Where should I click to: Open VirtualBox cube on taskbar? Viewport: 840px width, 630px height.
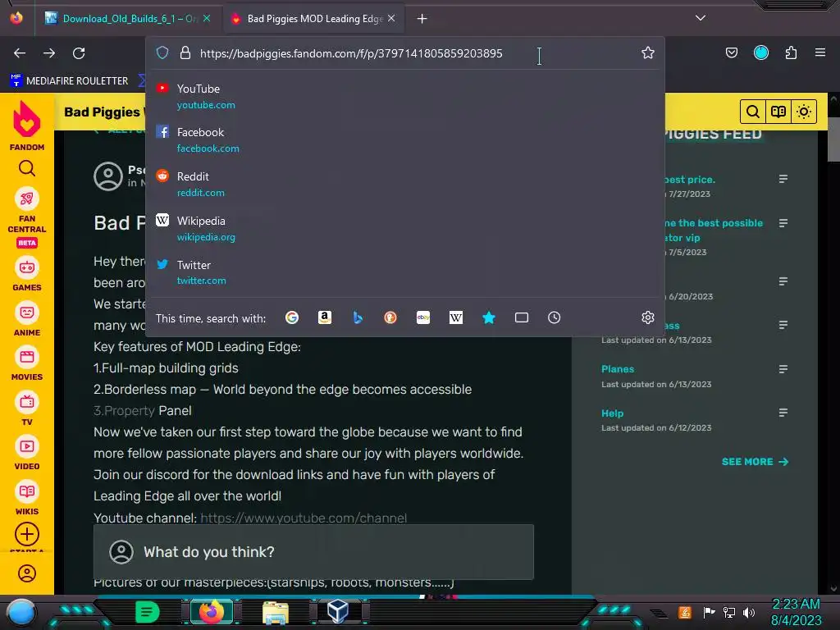tap(338, 611)
